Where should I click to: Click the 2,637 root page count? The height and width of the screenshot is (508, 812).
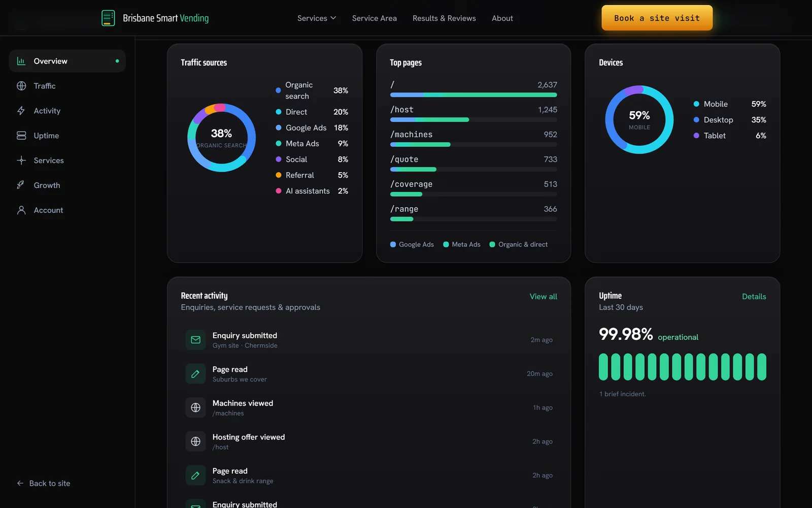(x=547, y=85)
